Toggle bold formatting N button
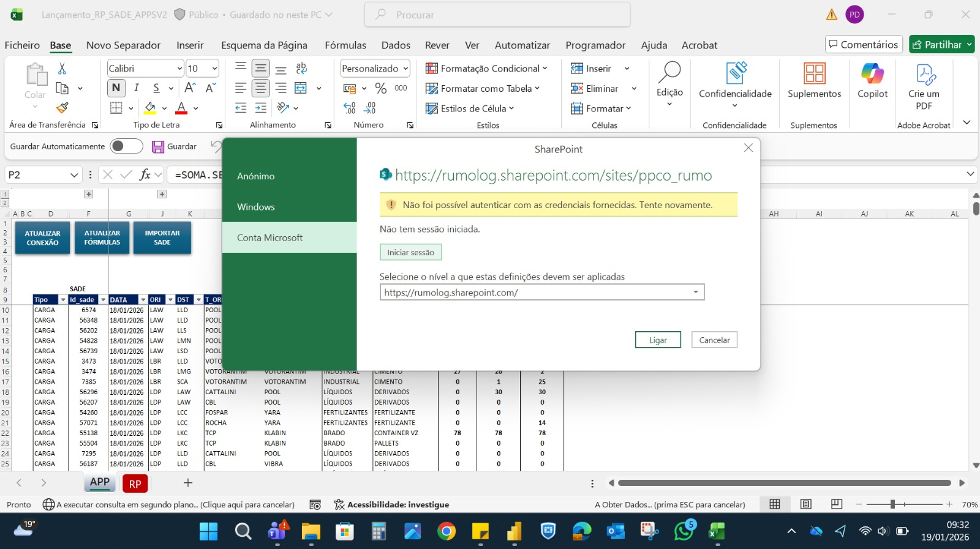Screen dimensions: 980x549 pos(116,88)
